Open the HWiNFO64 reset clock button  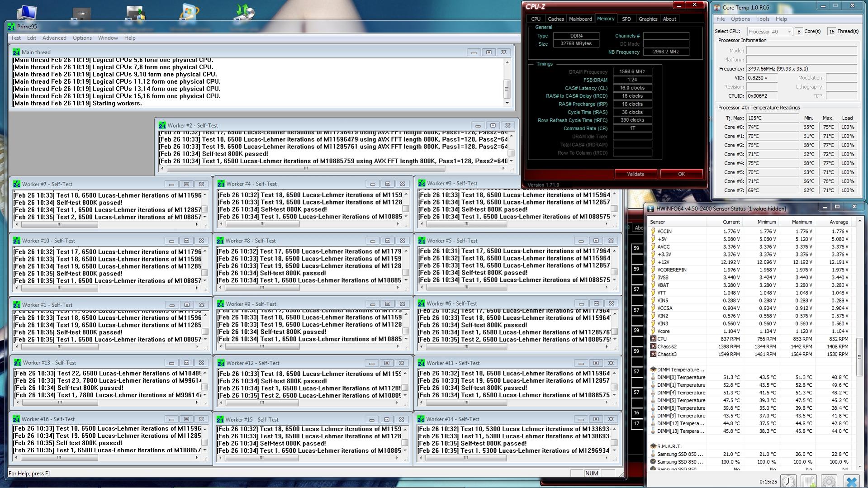[788, 481]
